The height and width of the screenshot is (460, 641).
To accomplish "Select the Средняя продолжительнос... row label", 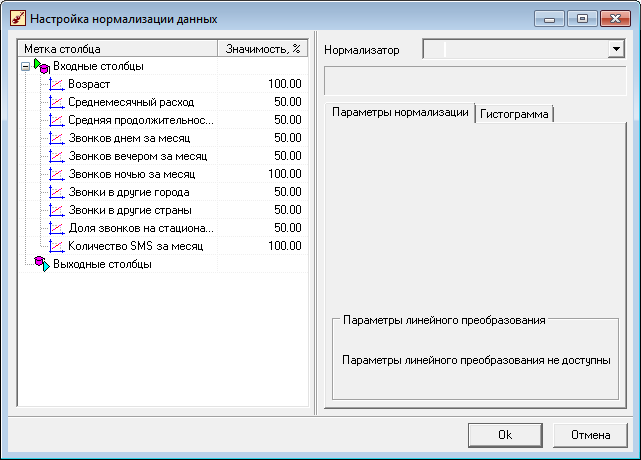I will (141, 120).
